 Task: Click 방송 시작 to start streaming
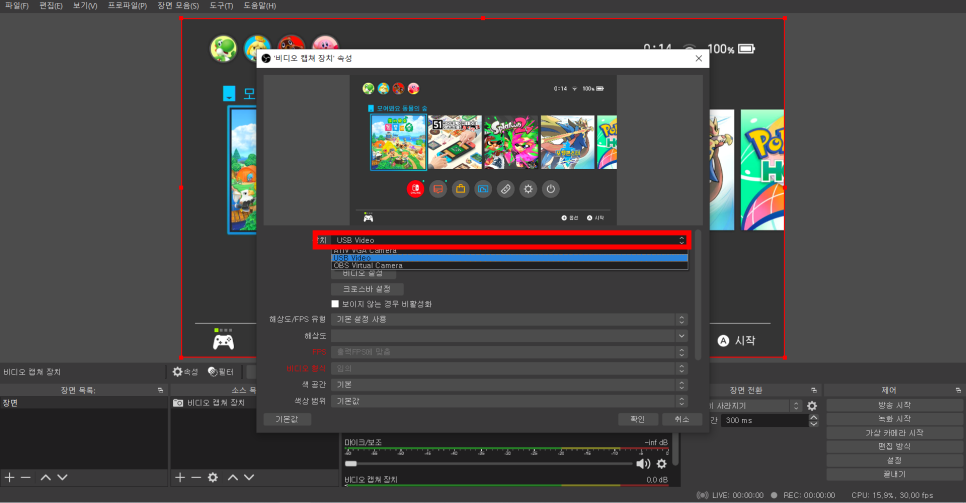coord(894,405)
